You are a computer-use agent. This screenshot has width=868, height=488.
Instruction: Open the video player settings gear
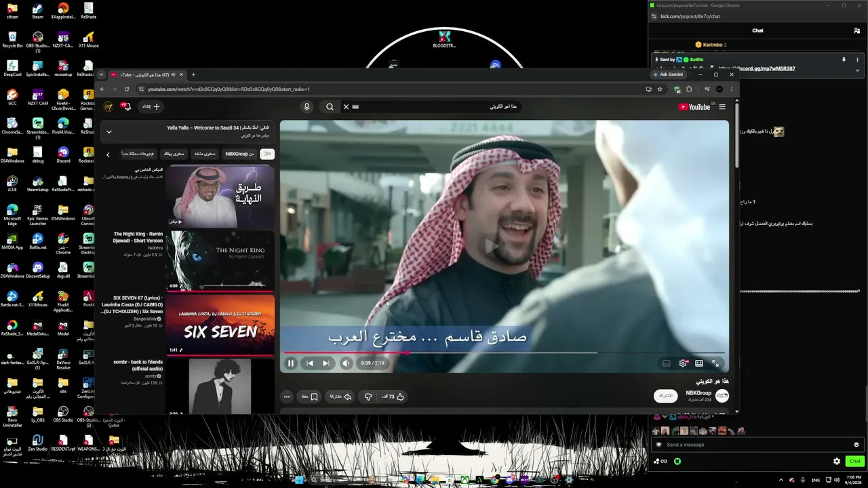point(683,363)
